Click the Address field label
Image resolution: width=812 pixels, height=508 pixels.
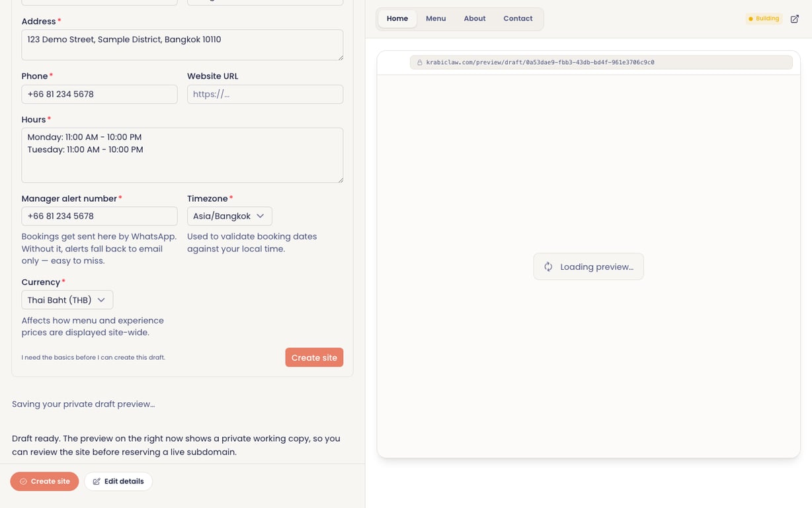[x=39, y=21]
